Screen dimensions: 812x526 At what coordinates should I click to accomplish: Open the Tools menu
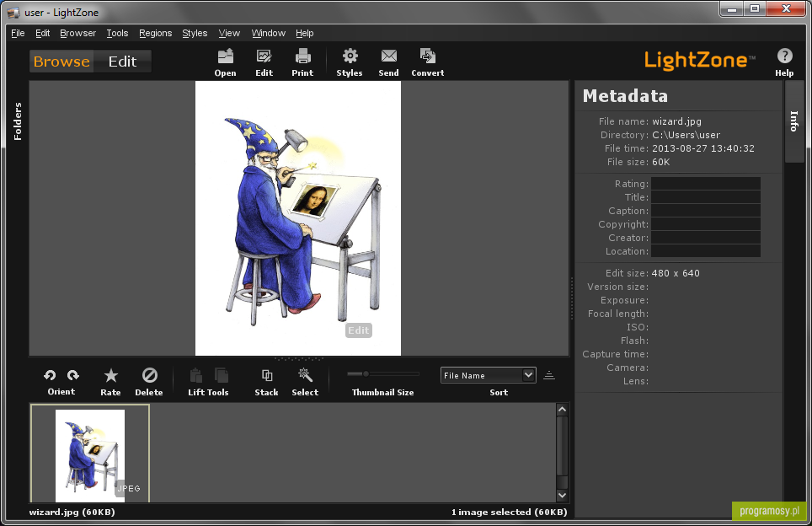pos(118,33)
